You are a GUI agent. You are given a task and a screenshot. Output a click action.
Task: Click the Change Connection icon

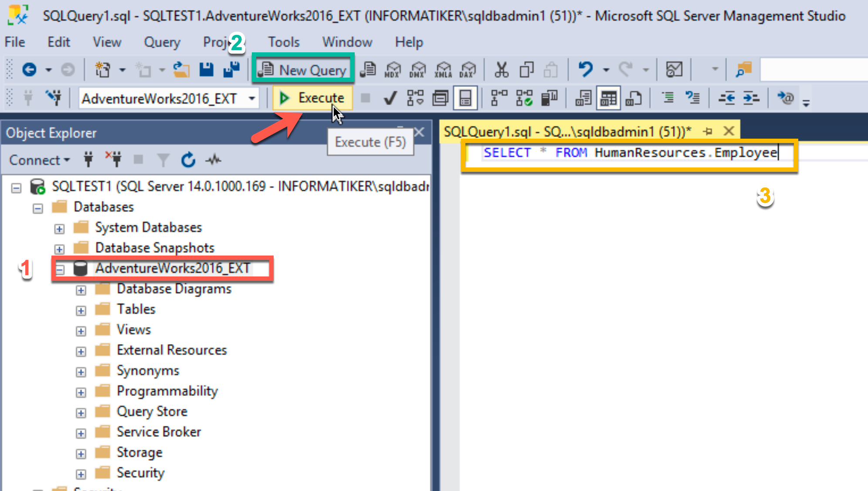54,98
